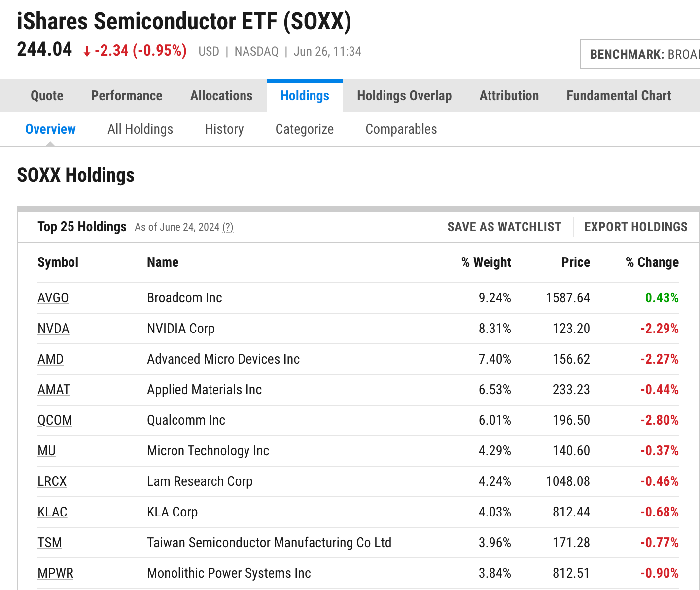700x590 pixels.
Task: Select Taiwan Semiconductor Manufacturing Co Ltd
Action: (269, 543)
